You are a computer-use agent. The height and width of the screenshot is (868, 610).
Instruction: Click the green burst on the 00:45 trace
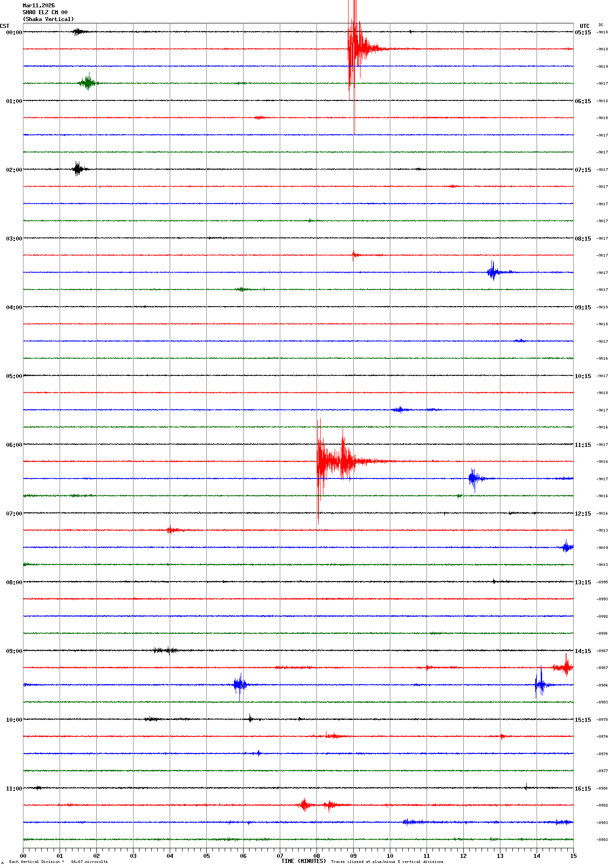pyautogui.click(x=87, y=83)
